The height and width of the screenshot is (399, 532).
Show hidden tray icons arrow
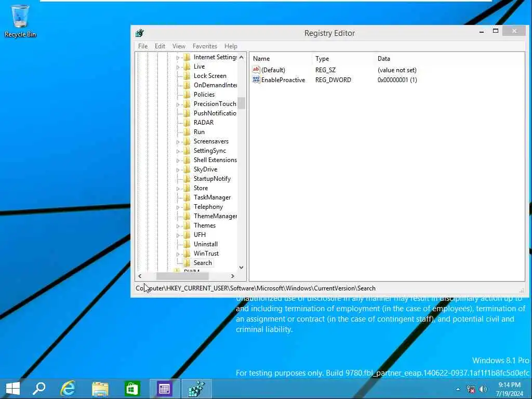458,389
